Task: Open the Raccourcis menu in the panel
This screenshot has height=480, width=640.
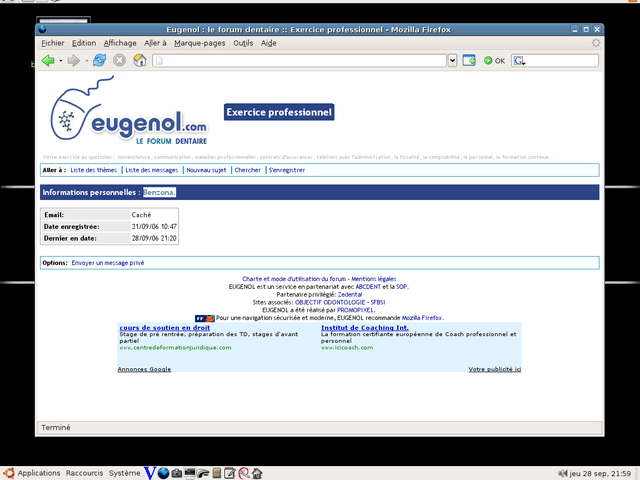Action: 84,473
